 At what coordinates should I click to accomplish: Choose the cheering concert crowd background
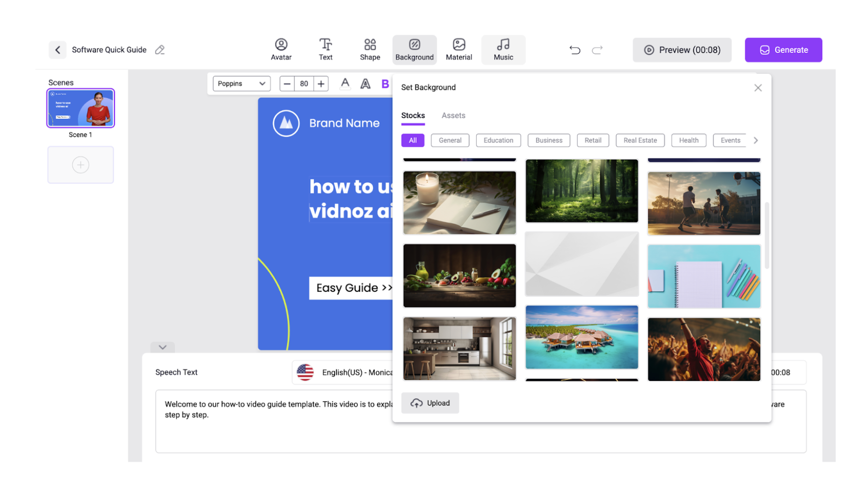pyautogui.click(x=704, y=350)
